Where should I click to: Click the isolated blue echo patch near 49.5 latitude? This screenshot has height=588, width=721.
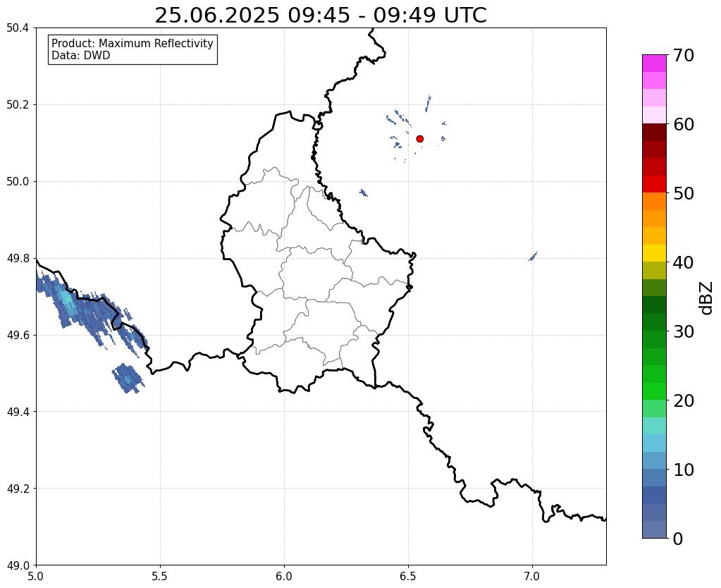point(128,378)
